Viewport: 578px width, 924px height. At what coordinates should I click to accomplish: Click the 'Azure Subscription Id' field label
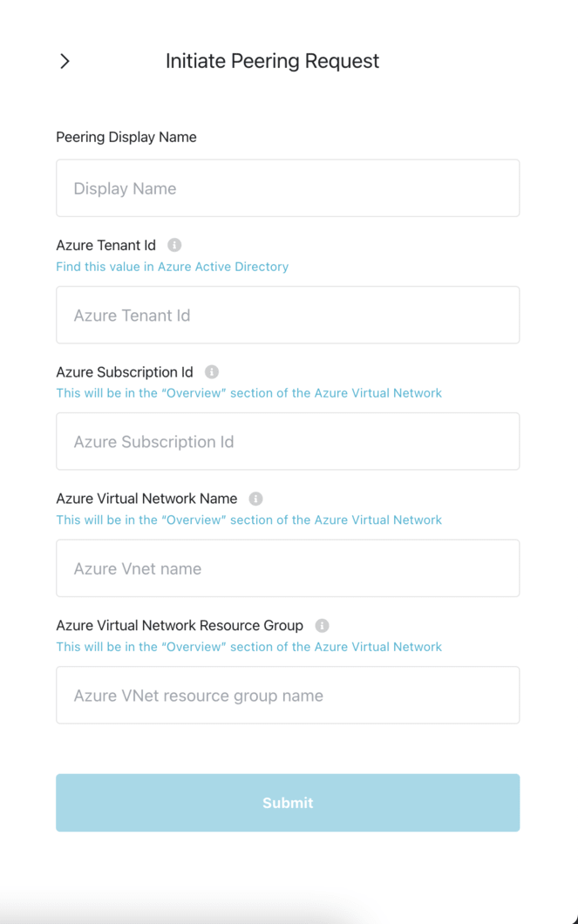[125, 372]
